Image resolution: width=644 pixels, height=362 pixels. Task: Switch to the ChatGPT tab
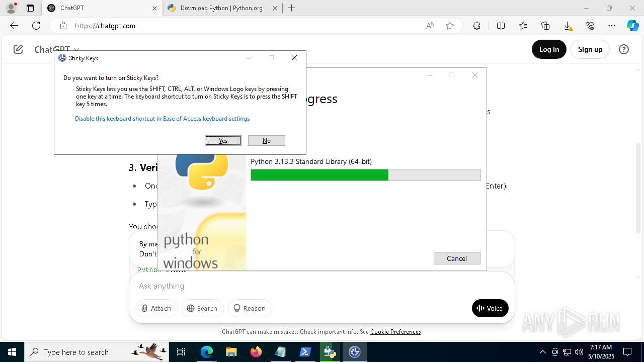pos(102,8)
